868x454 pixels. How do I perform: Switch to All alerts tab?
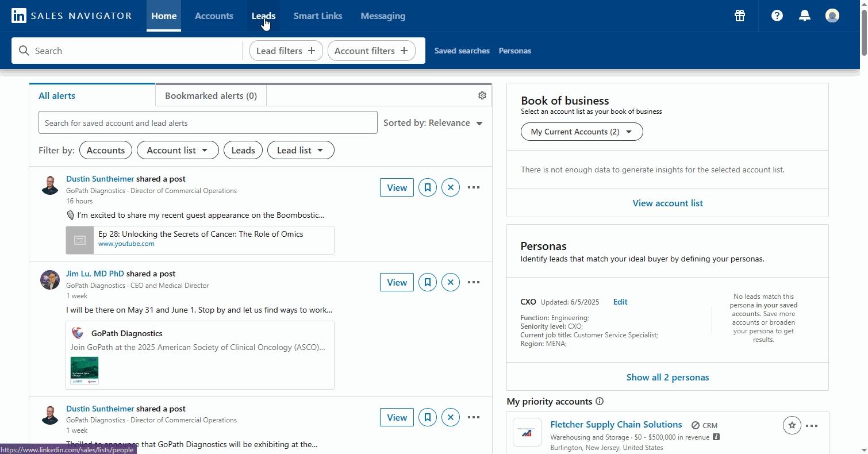pos(92,95)
